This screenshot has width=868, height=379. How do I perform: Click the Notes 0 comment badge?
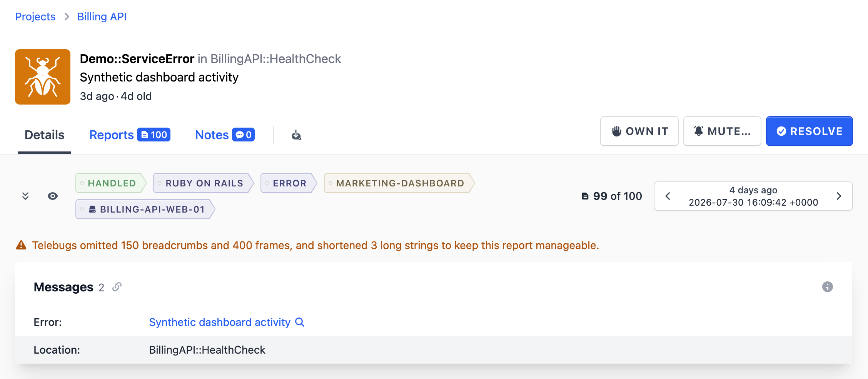pyautogui.click(x=244, y=135)
